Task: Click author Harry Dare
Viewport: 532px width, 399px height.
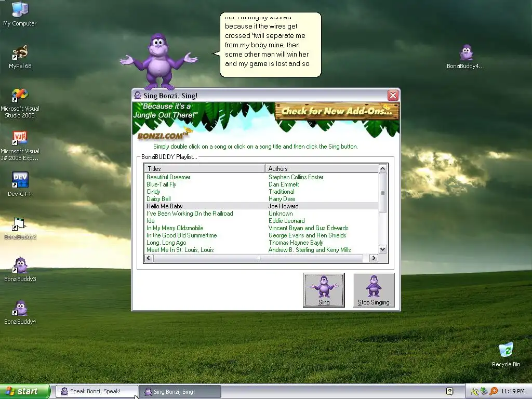Action: [x=282, y=199]
